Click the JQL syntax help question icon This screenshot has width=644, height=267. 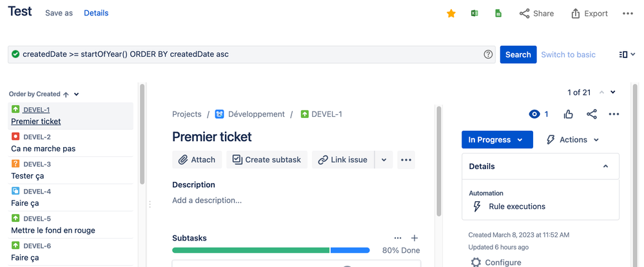click(x=488, y=55)
